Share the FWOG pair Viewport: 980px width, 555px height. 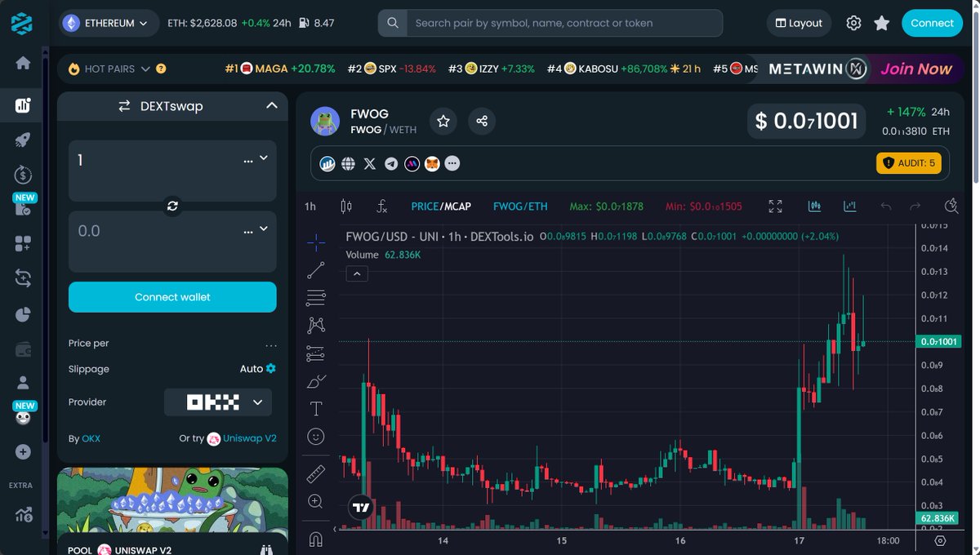click(482, 121)
